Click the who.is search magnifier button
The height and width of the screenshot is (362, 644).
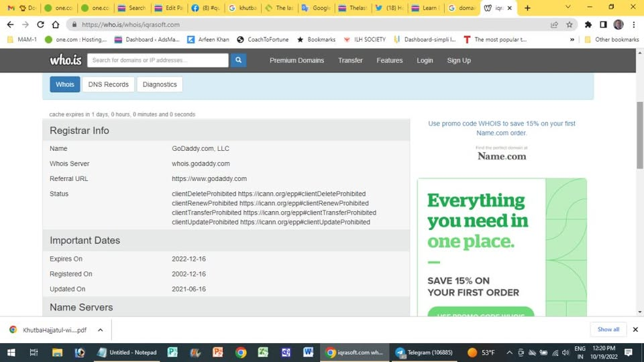coord(238,60)
